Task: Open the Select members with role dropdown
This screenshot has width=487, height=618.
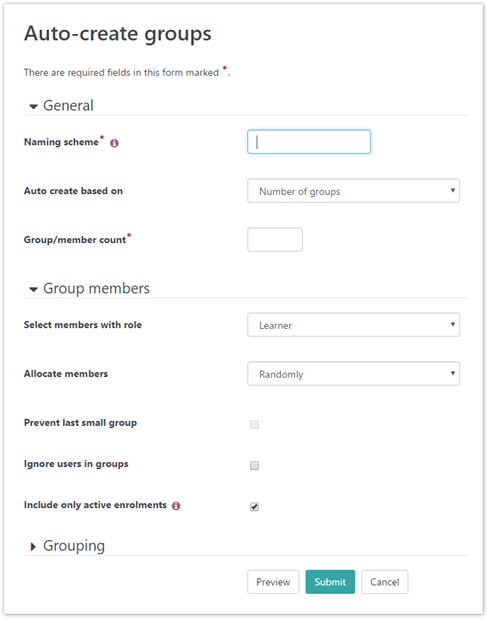Action: point(353,325)
